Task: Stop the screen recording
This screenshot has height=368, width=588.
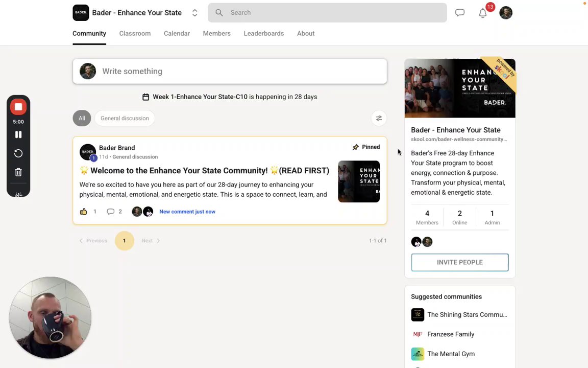Action: [x=18, y=107]
